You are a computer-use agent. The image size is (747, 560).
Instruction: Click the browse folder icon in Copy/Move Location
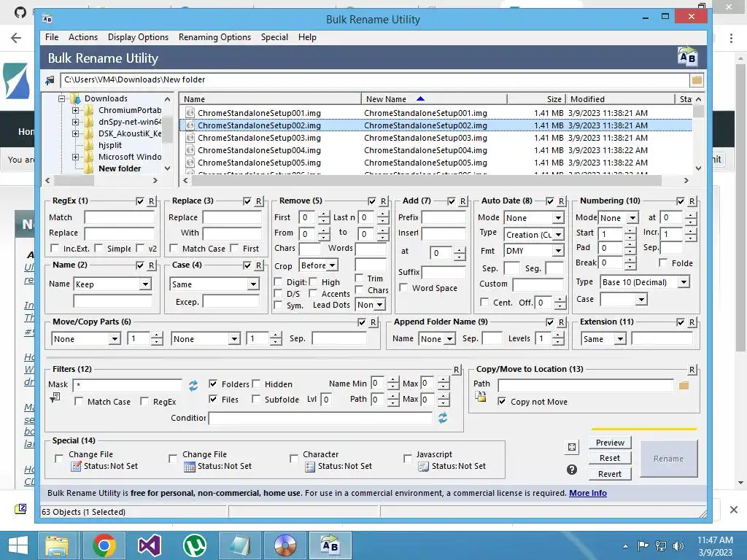[x=684, y=385]
